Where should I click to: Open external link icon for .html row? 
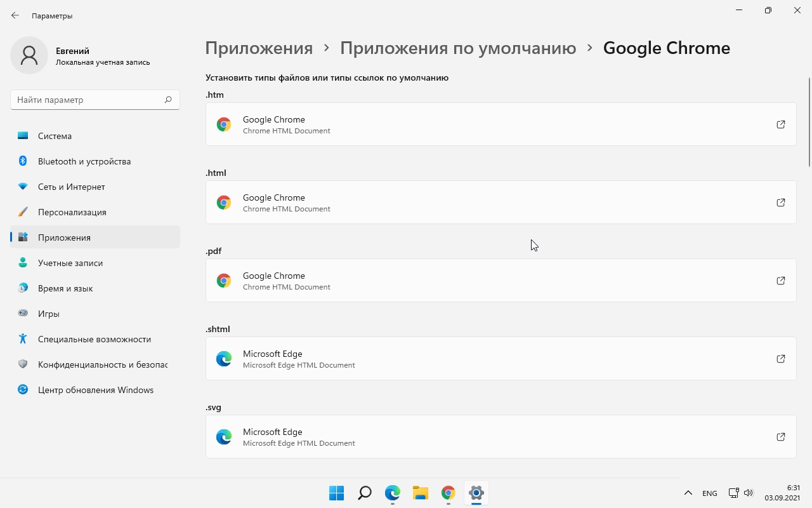click(781, 203)
